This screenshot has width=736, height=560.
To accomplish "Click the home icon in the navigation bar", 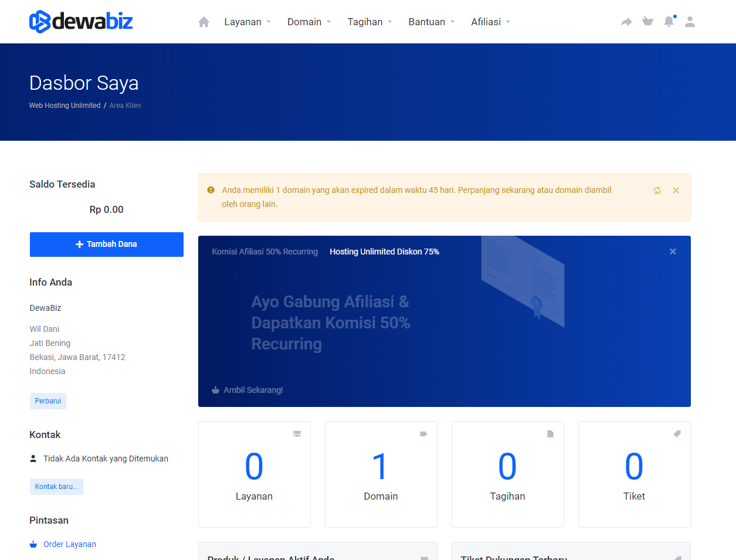I will pos(203,21).
